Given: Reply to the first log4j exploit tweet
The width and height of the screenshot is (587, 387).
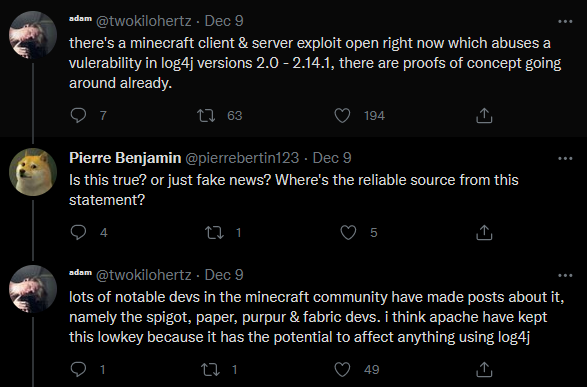Looking at the screenshot, I should [x=78, y=115].
